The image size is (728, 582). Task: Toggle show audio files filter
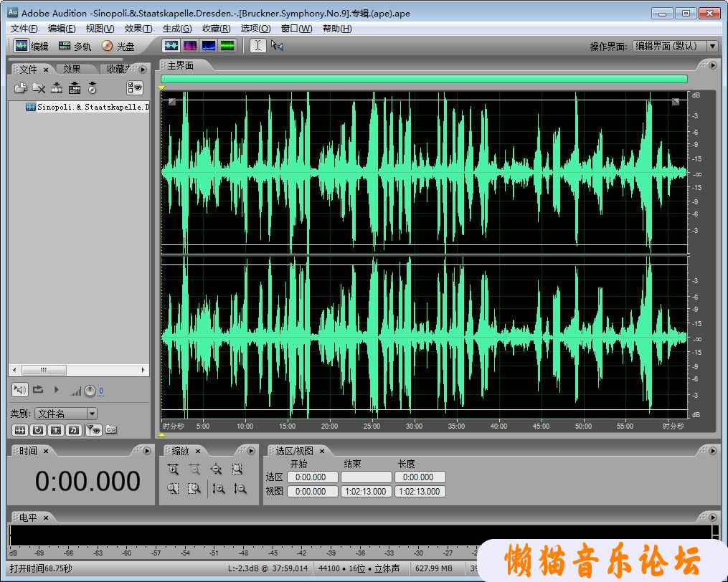[19, 430]
